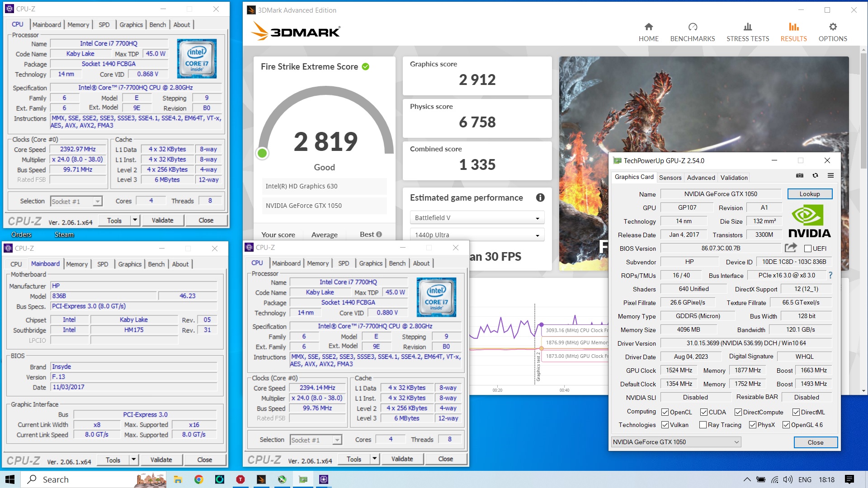Open Bench tab in top CPU-Z window
The width and height of the screenshot is (868, 488).
point(158,24)
